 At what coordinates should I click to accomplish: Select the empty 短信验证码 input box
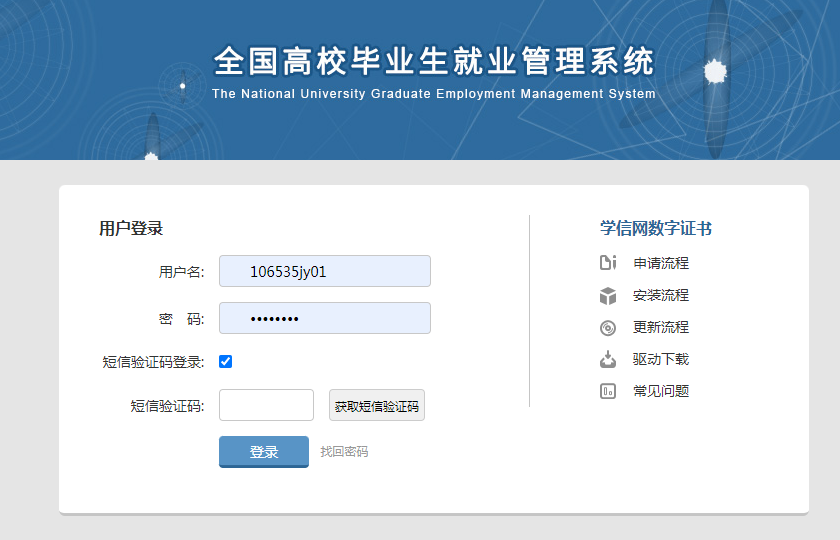[266, 405]
